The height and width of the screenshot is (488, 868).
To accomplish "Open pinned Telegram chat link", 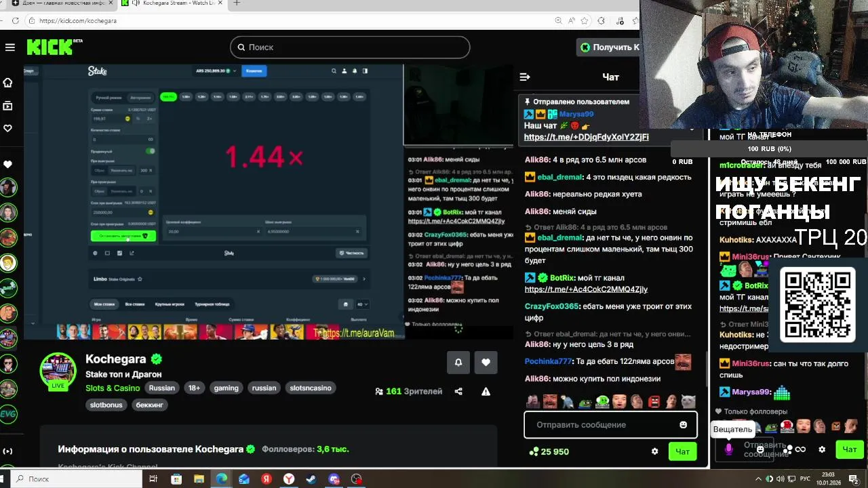I will pyautogui.click(x=586, y=137).
